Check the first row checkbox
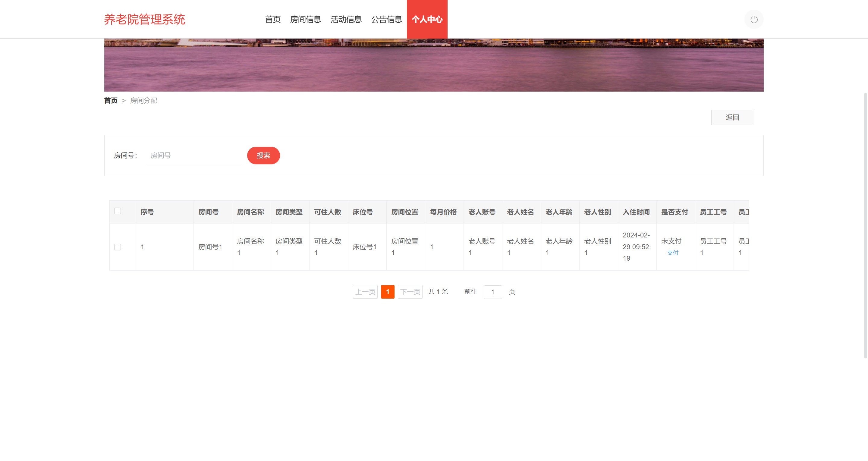This screenshot has height=461, width=868. coord(118,247)
